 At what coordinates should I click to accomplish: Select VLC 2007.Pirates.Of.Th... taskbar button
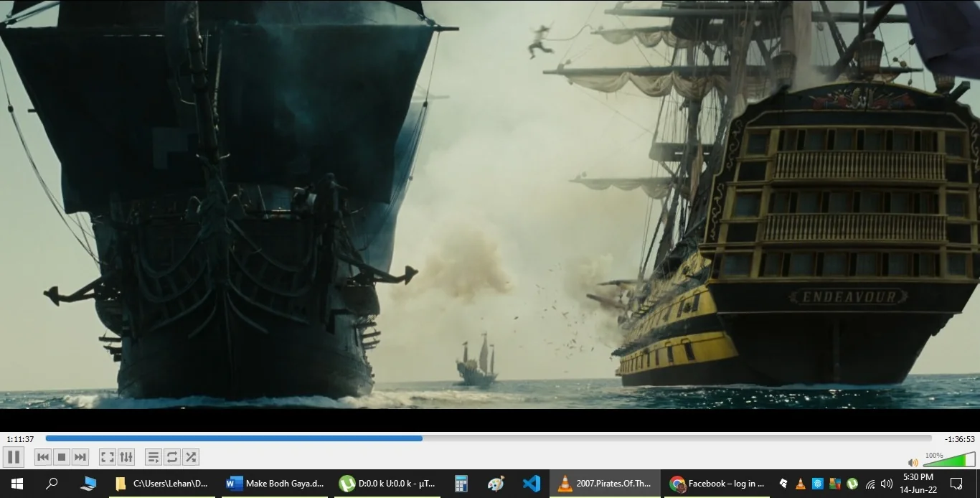point(605,484)
